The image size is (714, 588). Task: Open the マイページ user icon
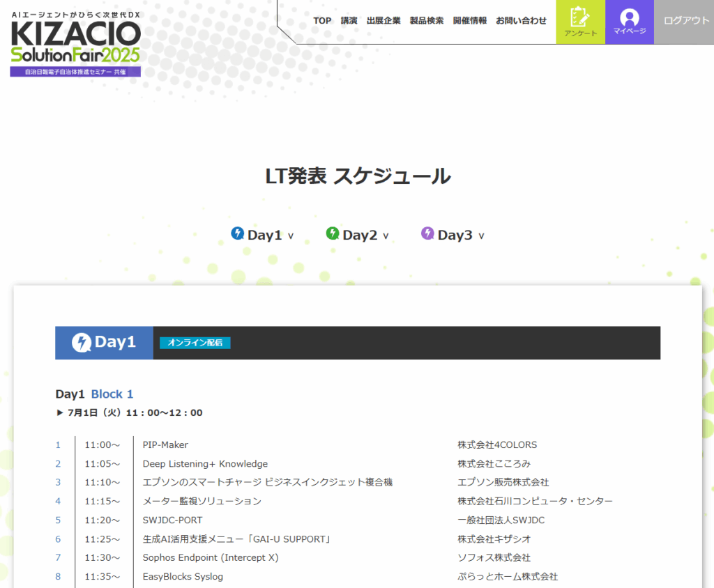click(630, 22)
